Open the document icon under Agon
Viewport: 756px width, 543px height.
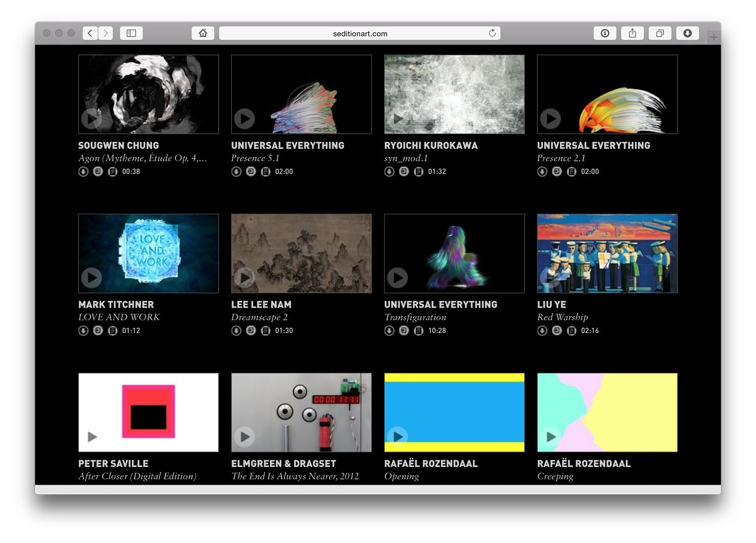coord(112,172)
